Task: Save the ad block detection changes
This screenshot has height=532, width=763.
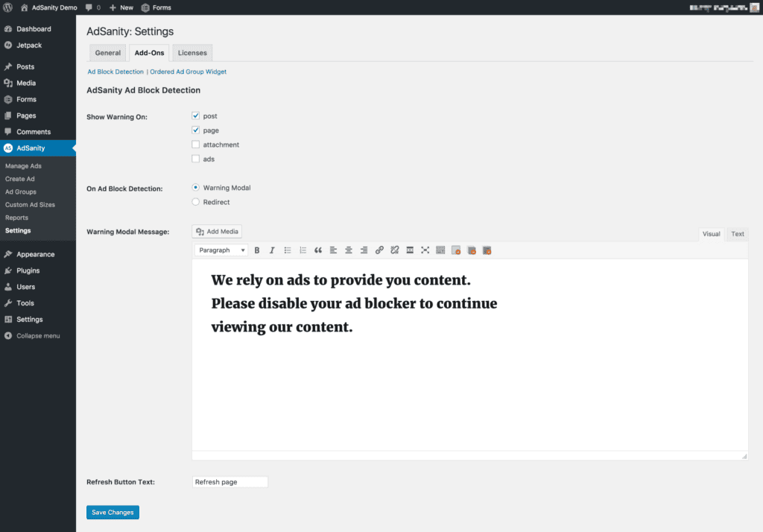Action: [113, 512]
